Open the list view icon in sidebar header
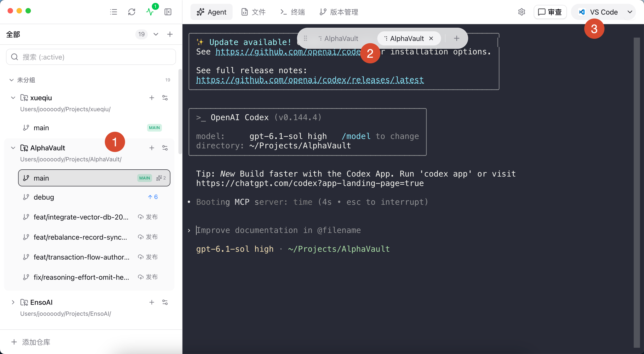The image size is (644, 354). click(114, 12)
